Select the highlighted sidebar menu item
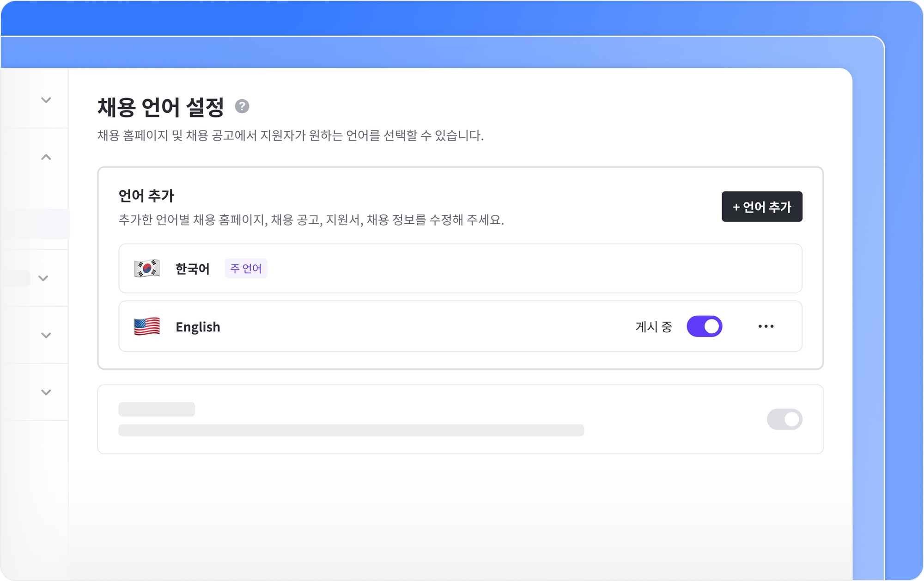 (35, 224)
